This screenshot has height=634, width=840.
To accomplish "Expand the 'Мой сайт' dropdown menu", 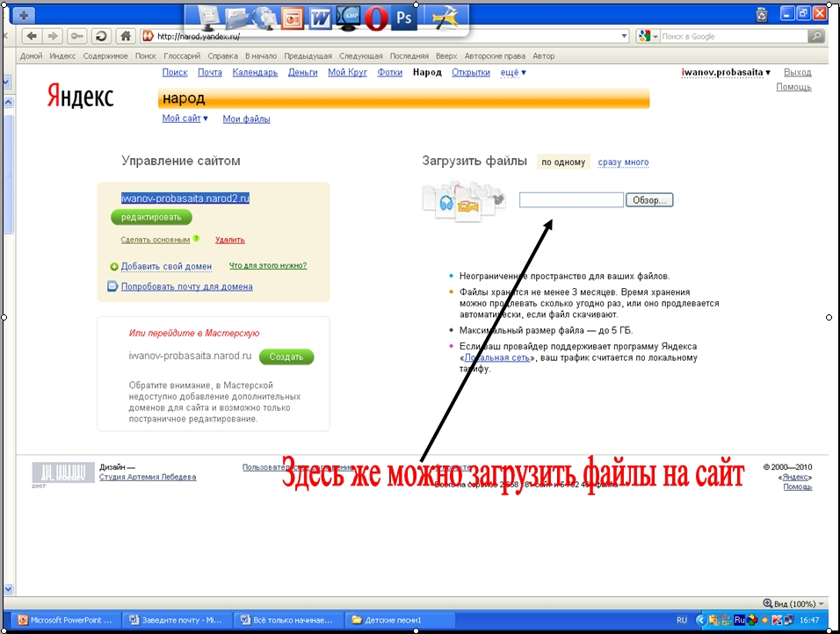I will coord(185,119).
